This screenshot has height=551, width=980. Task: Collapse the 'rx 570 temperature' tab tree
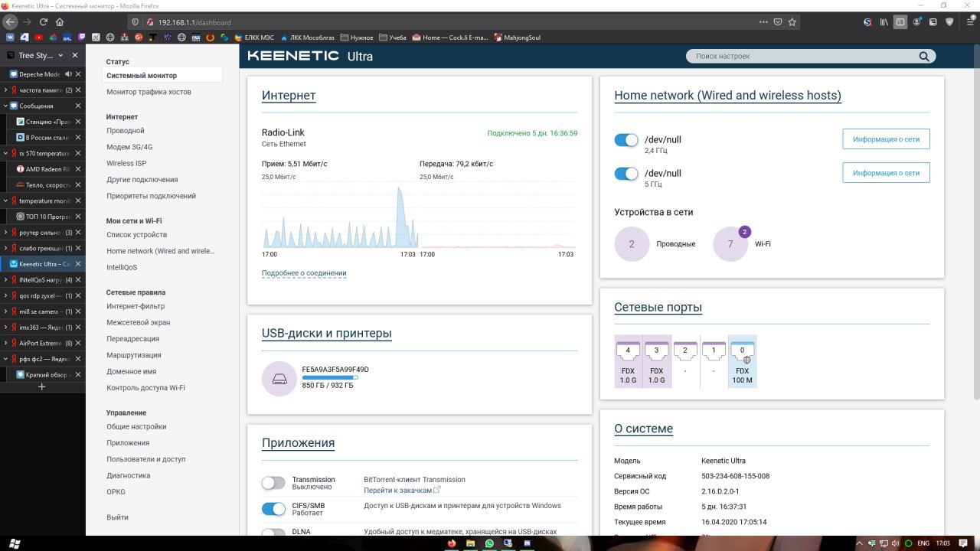click(5, 153)
